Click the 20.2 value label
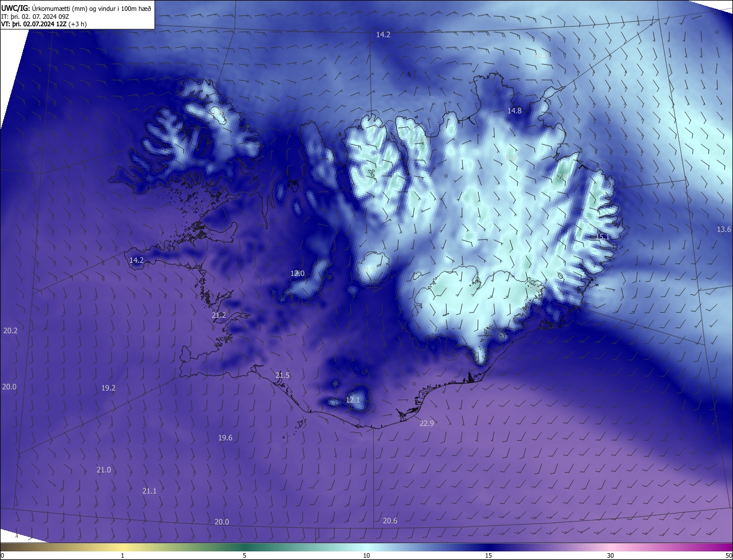Viewport: 733px width, 560px height. 10,331
